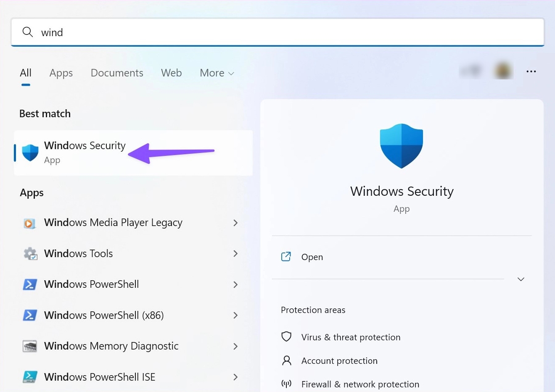This screenshot has height=392, width=555.
Task: Switch to the Web search tab
Action: (x=171, y=73)
